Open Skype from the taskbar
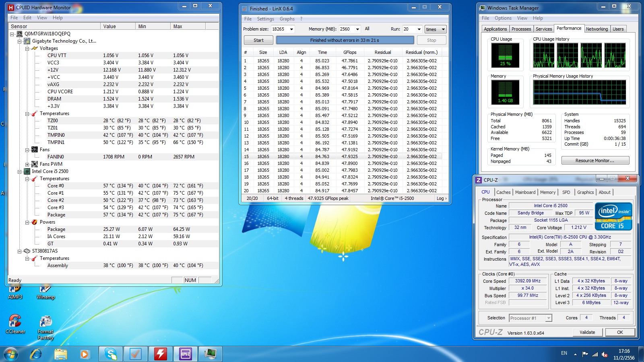644x362 pixels. pos(111,354)
